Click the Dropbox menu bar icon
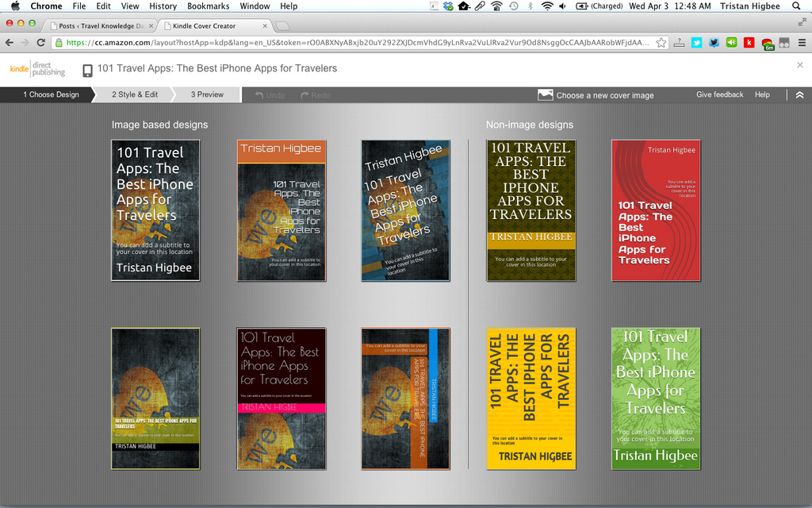The width and height of the screenshot is (812, 508). [449, 6]
